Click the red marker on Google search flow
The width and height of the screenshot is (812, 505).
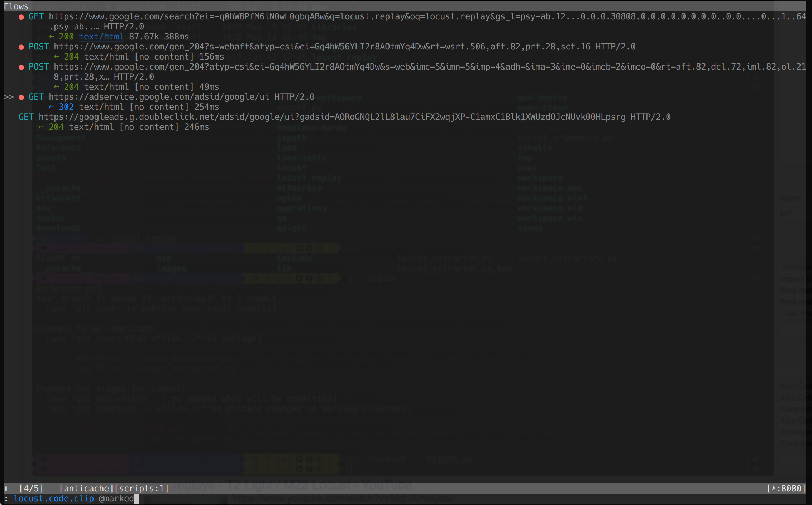tap(21, 17)
